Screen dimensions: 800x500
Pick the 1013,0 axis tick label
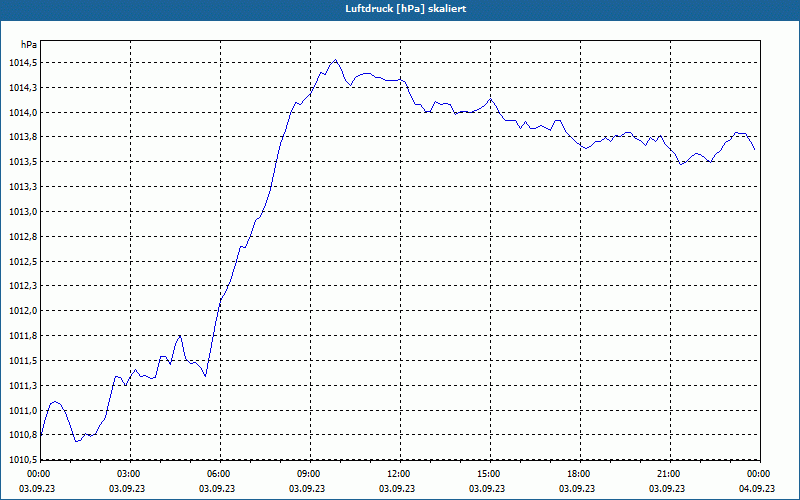pos(23,212)
